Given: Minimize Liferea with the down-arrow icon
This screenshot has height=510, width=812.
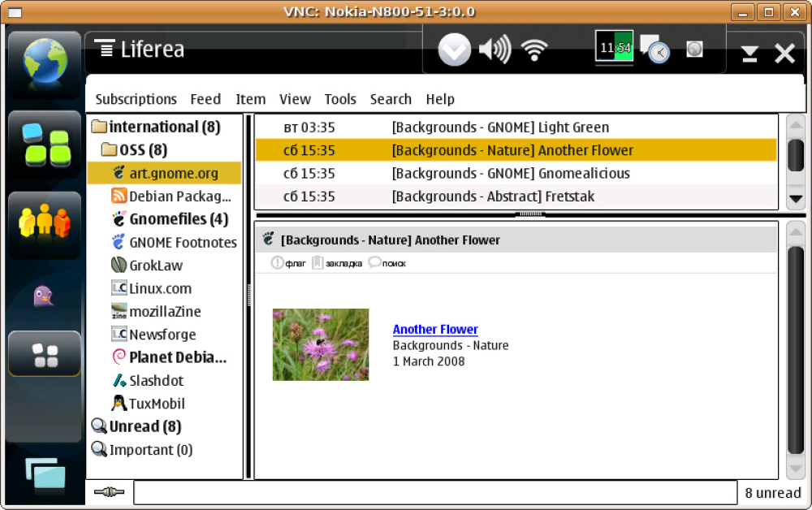Looking at the screenshot, I should pos(749,54).
